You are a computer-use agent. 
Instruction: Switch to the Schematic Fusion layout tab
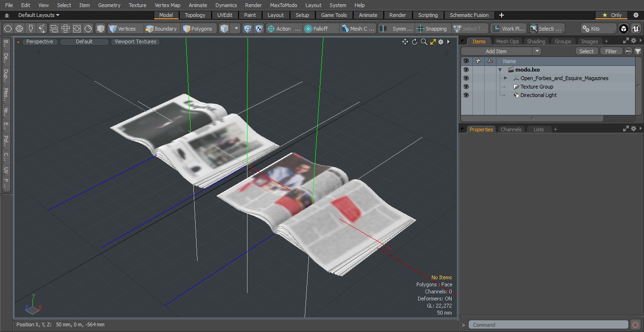(x=469, y=15)
